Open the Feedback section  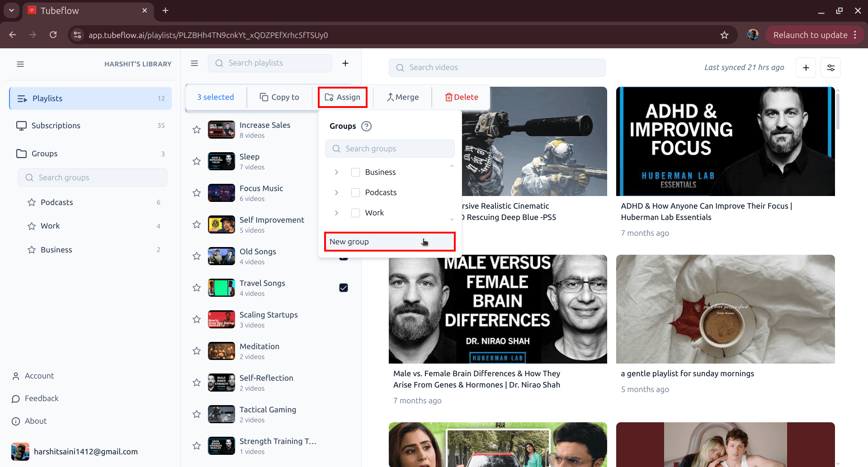click(41, 398)
